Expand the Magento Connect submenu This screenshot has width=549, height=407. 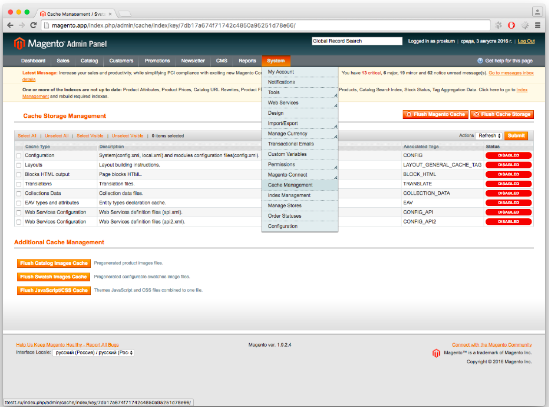300,175
